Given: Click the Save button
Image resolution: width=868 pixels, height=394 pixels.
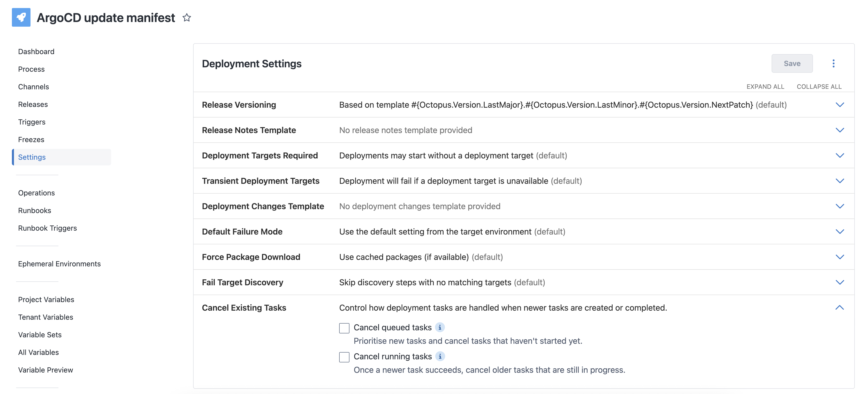Looking at the screenshot, I should [792, 63].
